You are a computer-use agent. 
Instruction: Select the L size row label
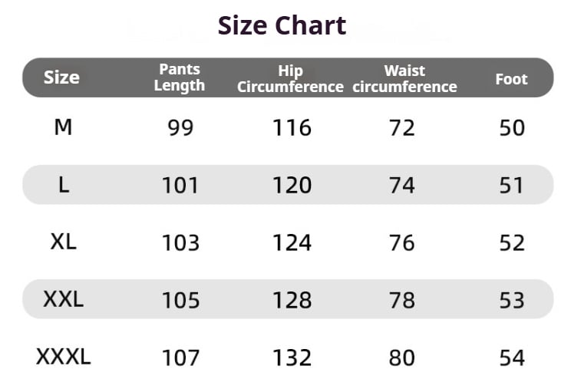pyautogui.click(x=64, y=185)
